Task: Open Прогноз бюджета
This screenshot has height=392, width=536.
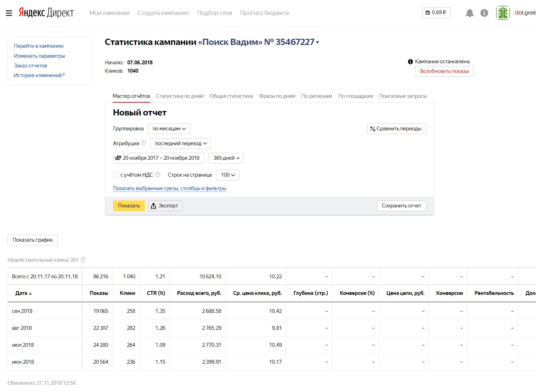Action: [x=265, y=13]
